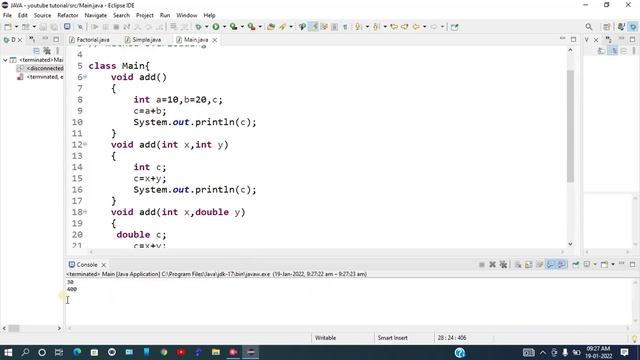Screen dimensions: 640x360
Task: Open the Navigate menu
Action: click(96, 15)
